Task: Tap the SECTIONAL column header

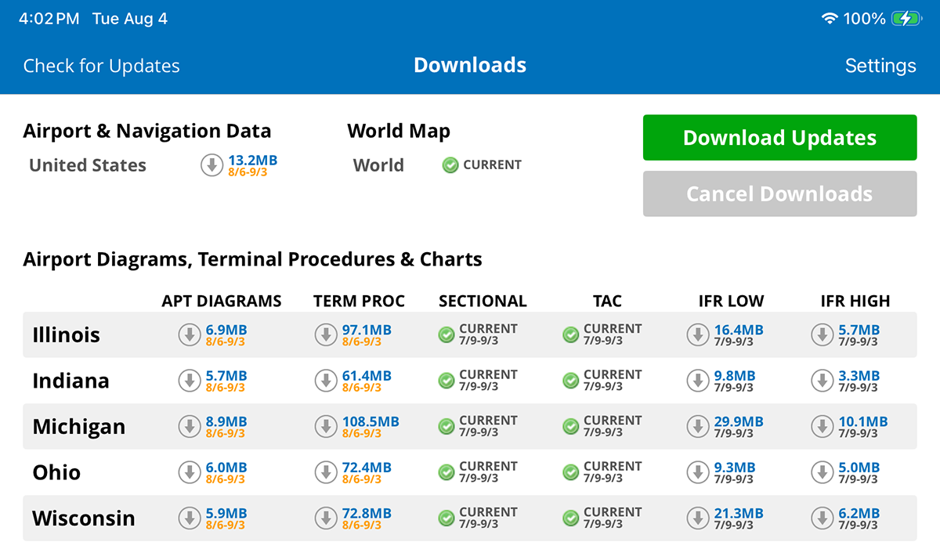Action: pyautogui.click(x=483, y=302)
